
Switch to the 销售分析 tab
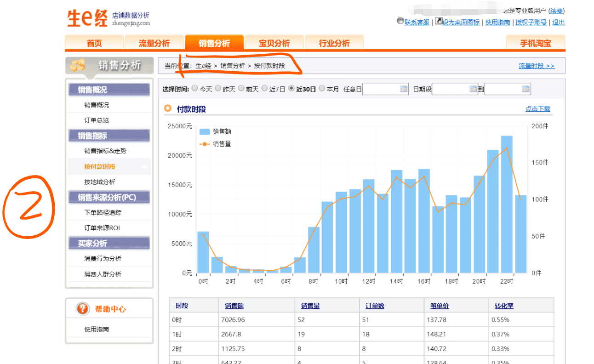pyautogui.click(x=214, y=43)
